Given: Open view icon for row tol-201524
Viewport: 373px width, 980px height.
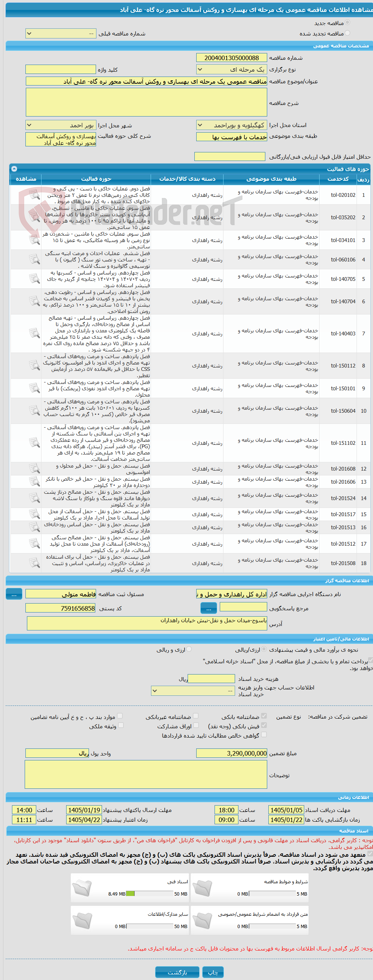Looking at the screenshot, I should click(34, 497).
